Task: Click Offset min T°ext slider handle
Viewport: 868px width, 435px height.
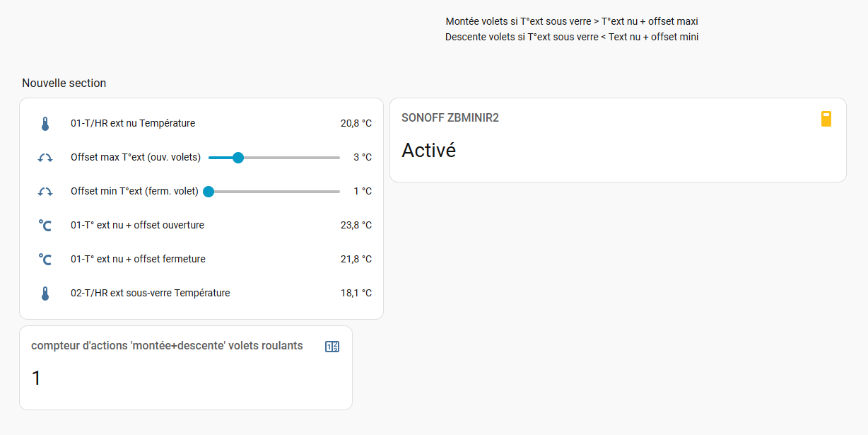Action: coord(209,192)
